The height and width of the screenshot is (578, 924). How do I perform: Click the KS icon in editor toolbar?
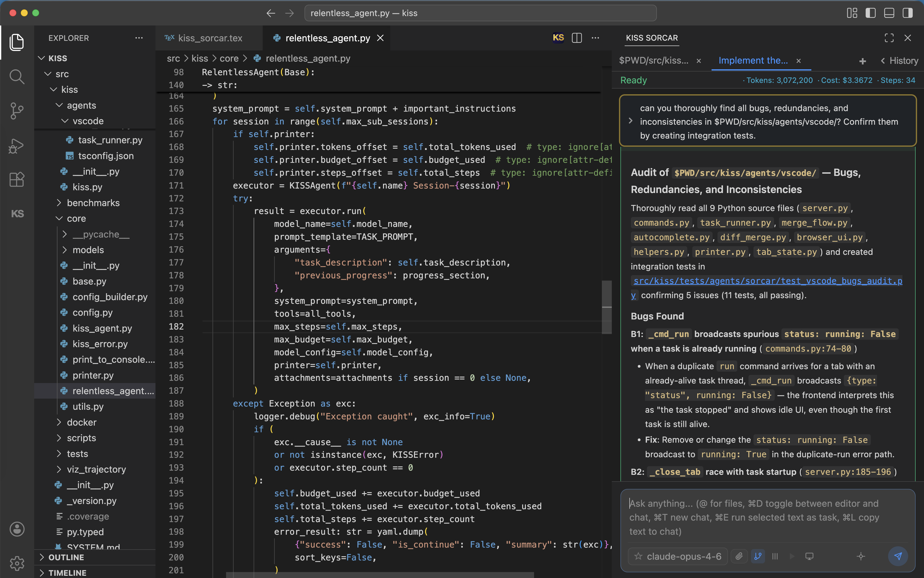[558, 38]
